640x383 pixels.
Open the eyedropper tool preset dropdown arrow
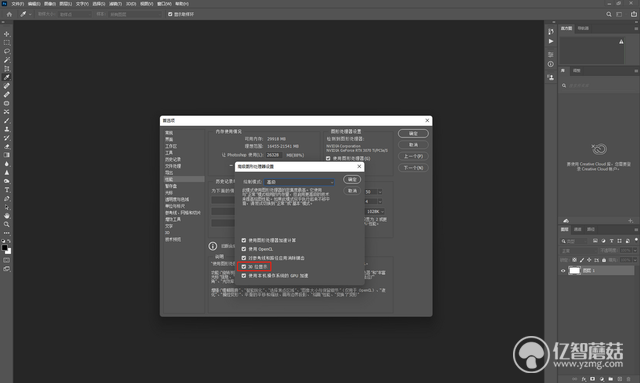[29, 14]
